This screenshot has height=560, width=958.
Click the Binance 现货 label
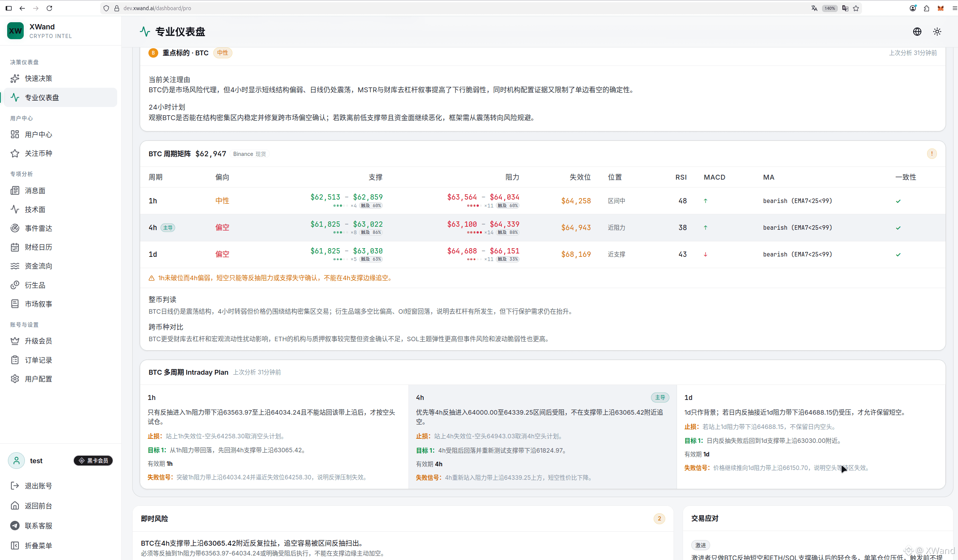click(x=249, y=154)
